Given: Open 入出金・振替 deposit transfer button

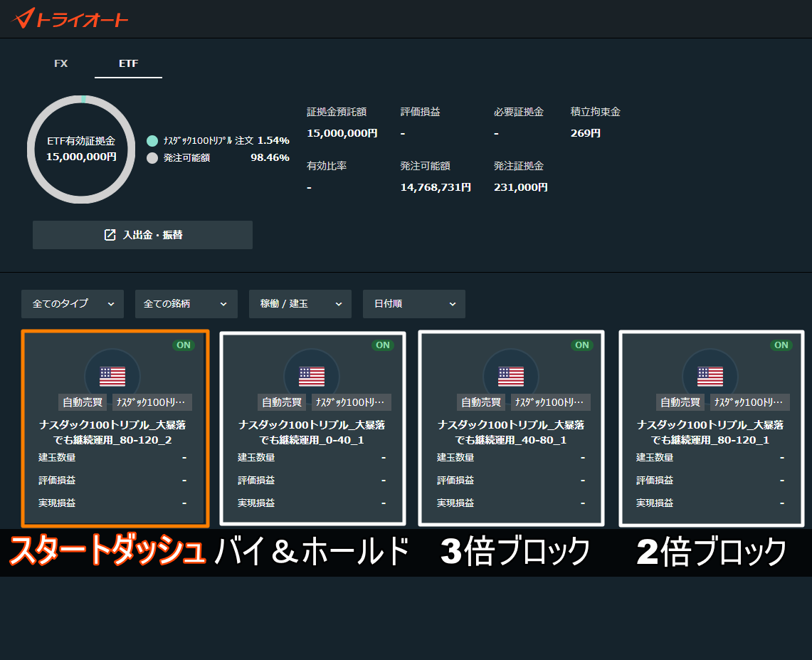Looking at the screenshot, I should [x=142, y=235].
